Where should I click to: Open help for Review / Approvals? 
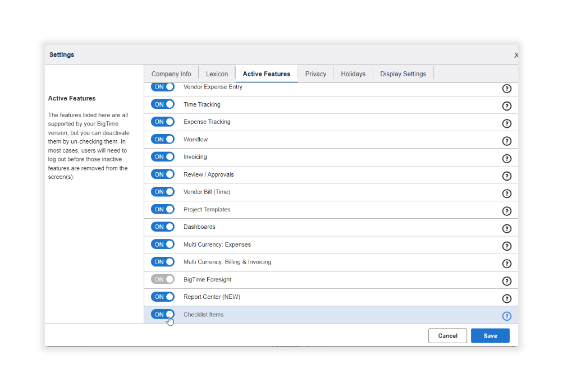pos(507,176)
